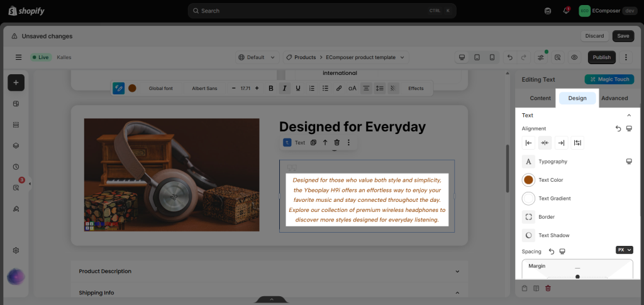Viewport: 644px width, 305px height.
Task: Open the page search icon next to preview eye
Action: tap(558, 57)
